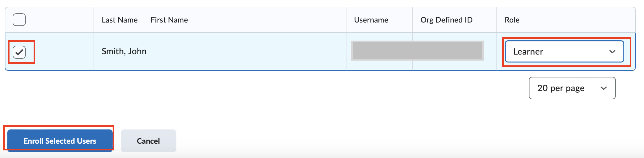644x158 pixels.
Task: Open the 20 per page dropdown
Action: [x=572, y=88]
